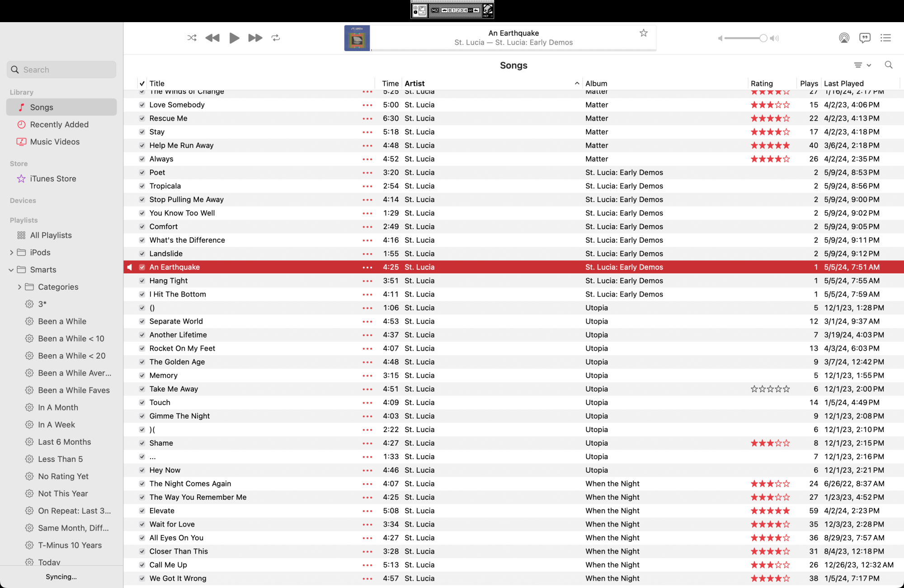The height and width of the screenshot is (588, 904).
Task: Uncheck the An Earthquake checkbox
Action: (142, 267)
